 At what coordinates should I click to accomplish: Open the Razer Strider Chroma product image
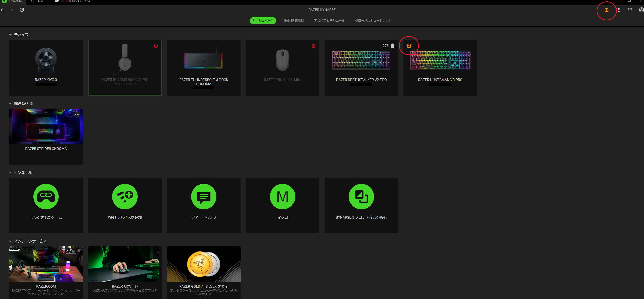[46, 127]
